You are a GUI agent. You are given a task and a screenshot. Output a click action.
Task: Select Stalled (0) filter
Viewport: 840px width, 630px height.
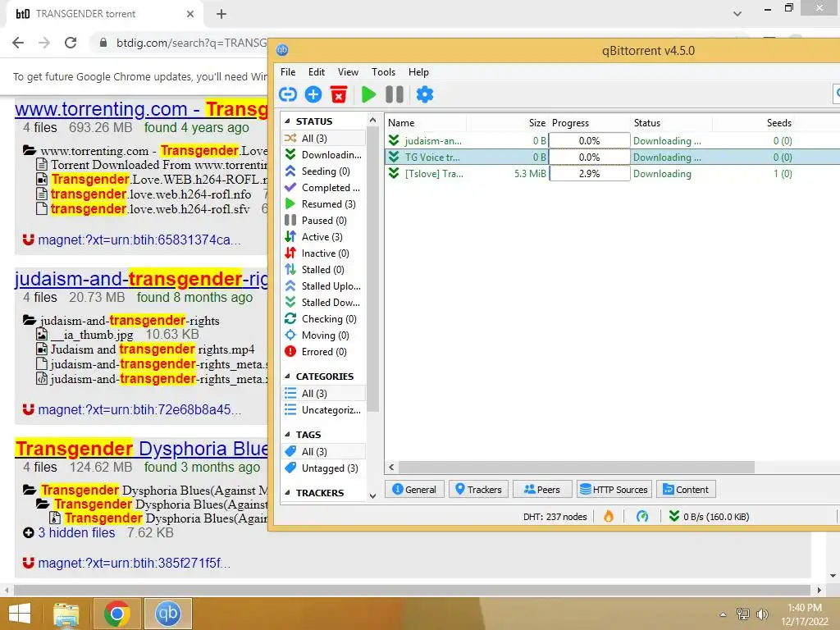323,269
